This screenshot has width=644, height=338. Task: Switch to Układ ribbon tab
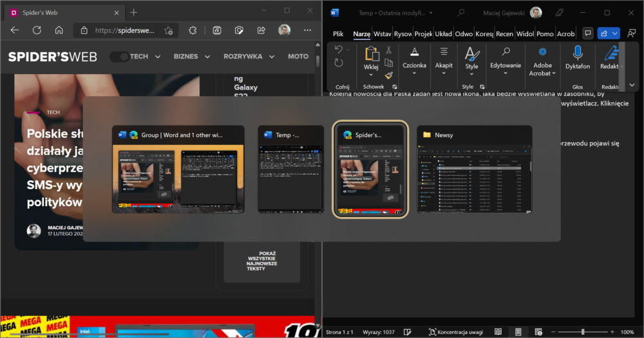(443, 33)
